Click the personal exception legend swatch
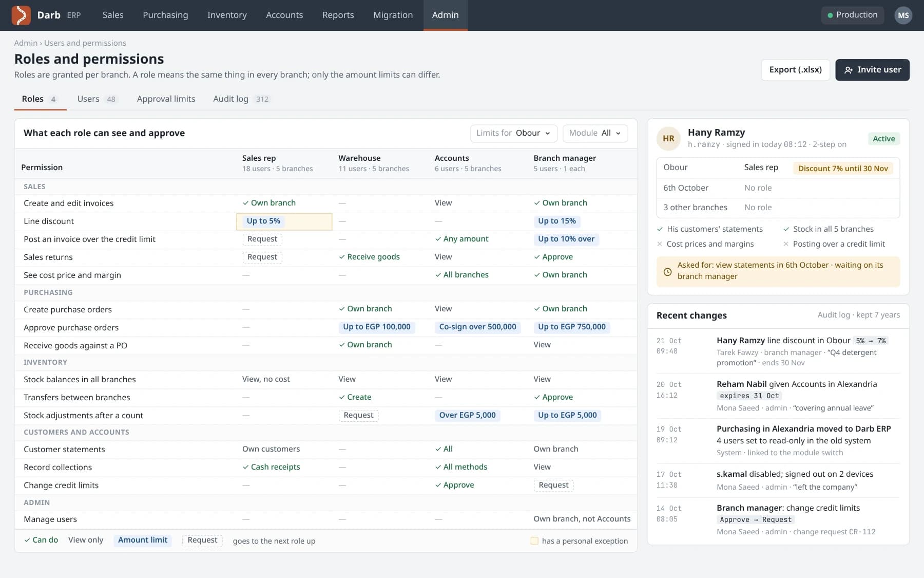 click(534, 541)
